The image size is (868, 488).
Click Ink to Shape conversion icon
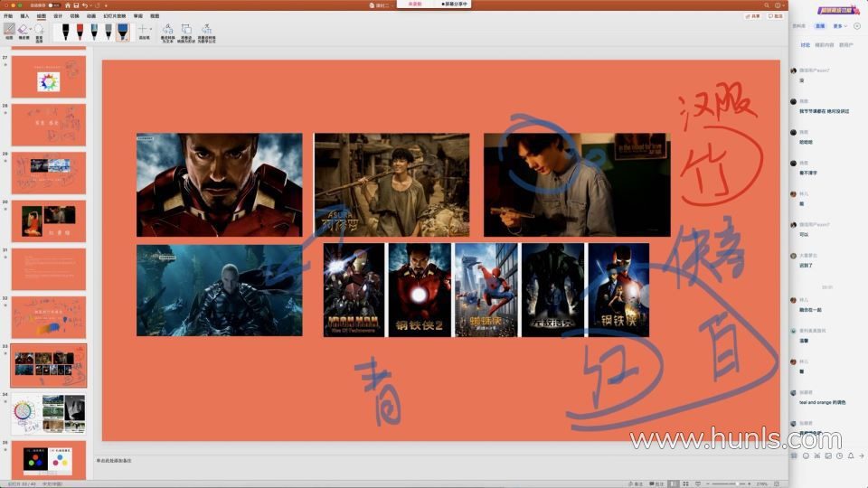pos(186,33)
